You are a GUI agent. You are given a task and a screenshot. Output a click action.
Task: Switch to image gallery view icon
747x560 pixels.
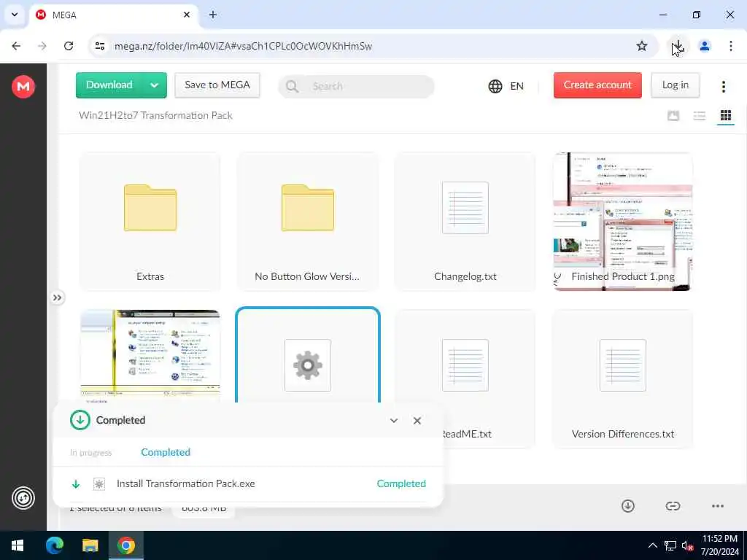673,116
